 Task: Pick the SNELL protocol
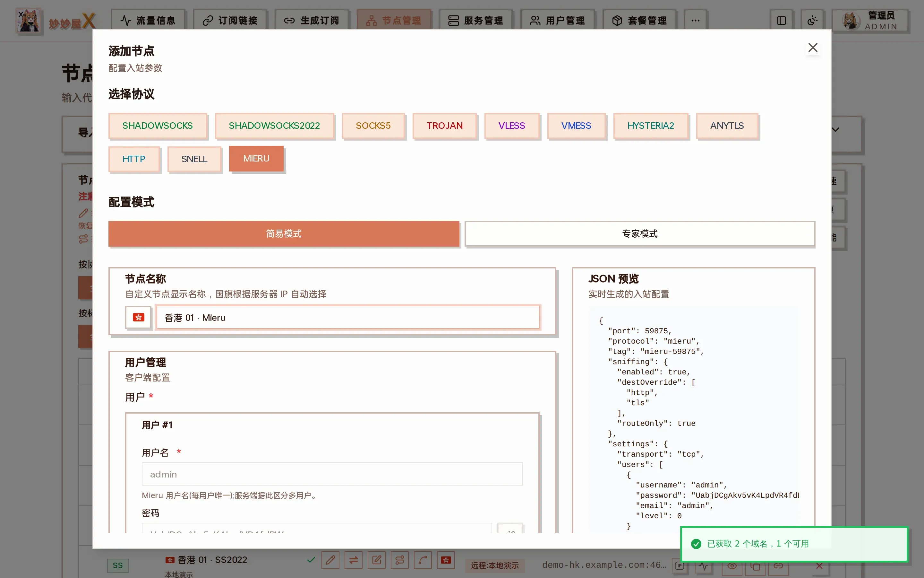pos(194,159)
